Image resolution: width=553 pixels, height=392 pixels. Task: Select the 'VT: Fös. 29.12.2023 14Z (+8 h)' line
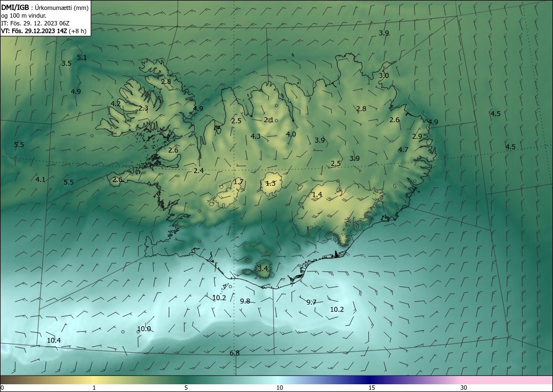coord(43,31)
